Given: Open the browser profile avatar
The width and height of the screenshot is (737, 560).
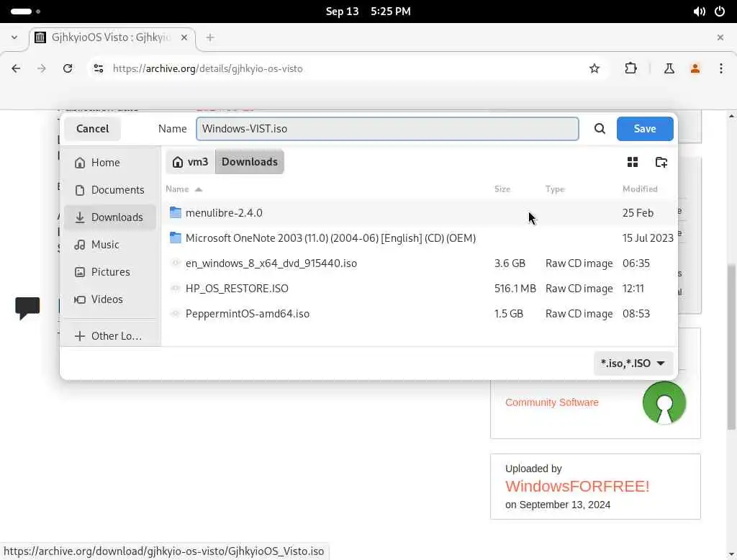Looking at the screenshot, I should pyautogui.click(x=695, y=68).
